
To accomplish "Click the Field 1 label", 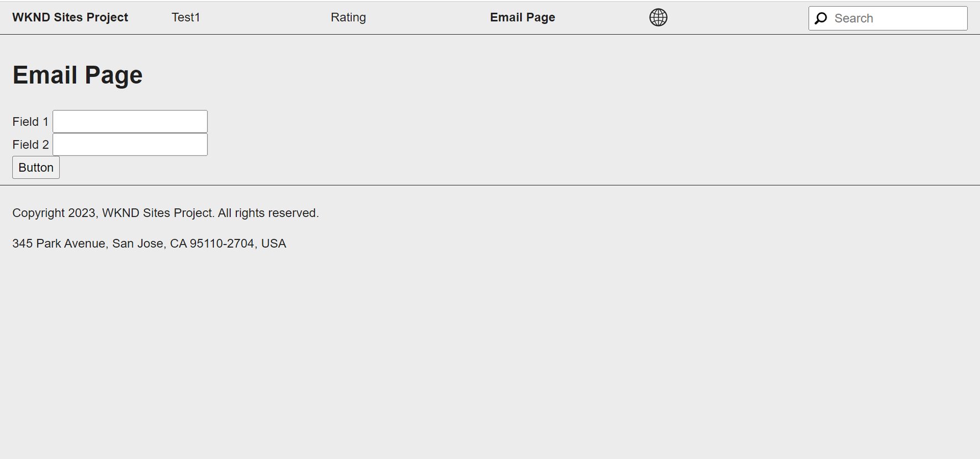I will 30,121.
